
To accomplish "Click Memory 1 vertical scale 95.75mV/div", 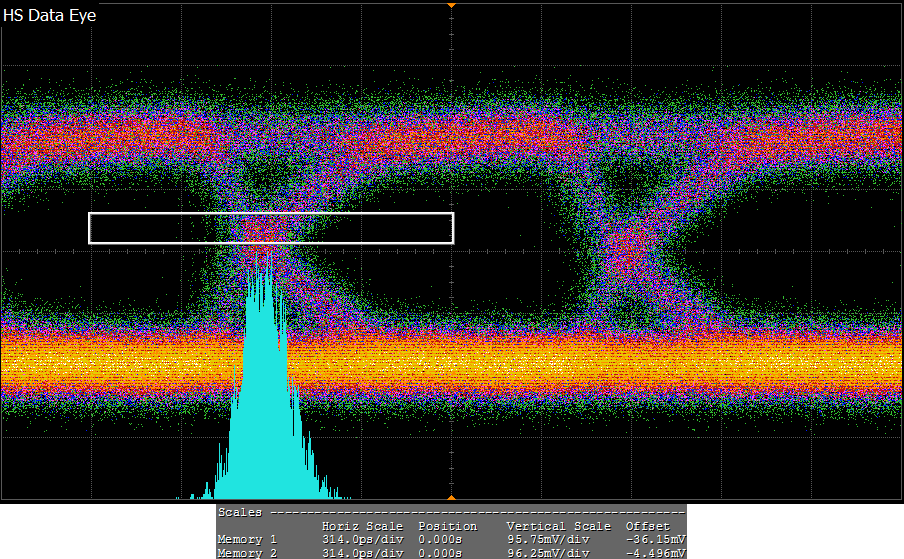I will (x=549, y=540).
